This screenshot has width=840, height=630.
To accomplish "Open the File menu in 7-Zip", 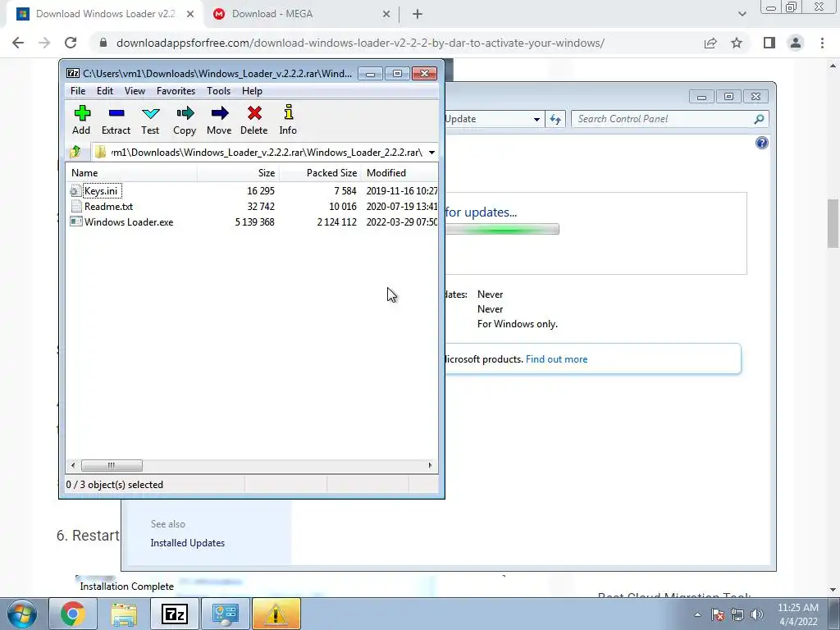I will [x=78, y=91].
